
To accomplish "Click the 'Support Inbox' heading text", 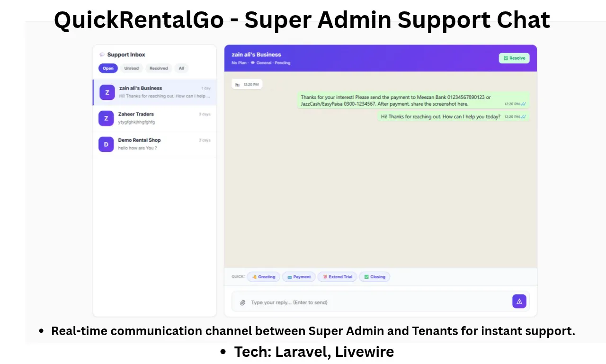I will (x=126, y=54).
